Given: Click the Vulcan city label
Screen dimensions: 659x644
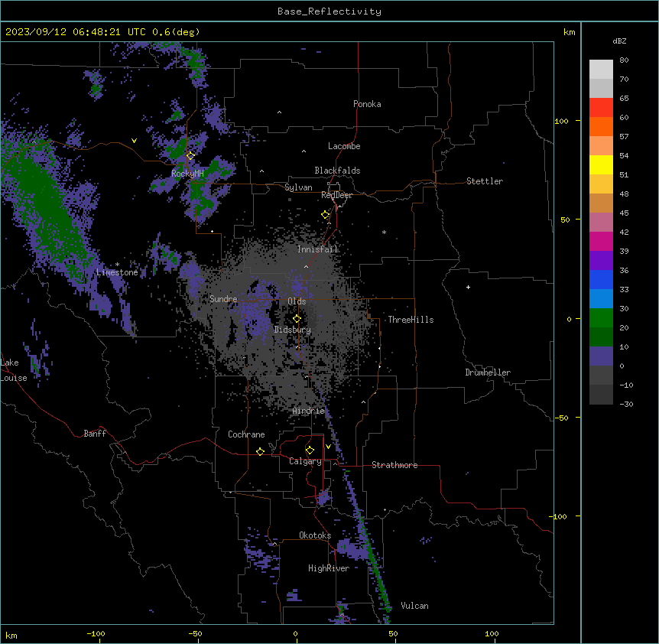Looking at the screenshot, I should (415, 606).
